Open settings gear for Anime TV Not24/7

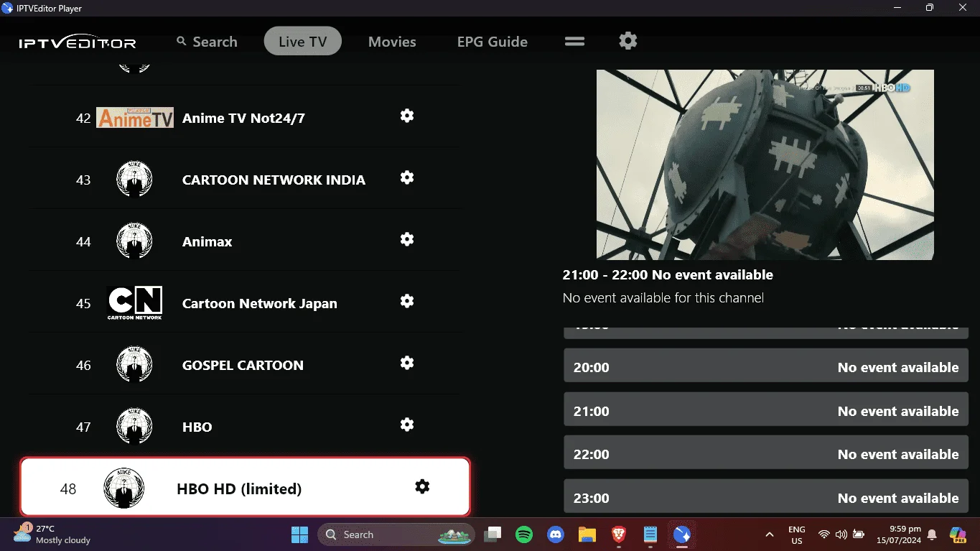point(407,116)
